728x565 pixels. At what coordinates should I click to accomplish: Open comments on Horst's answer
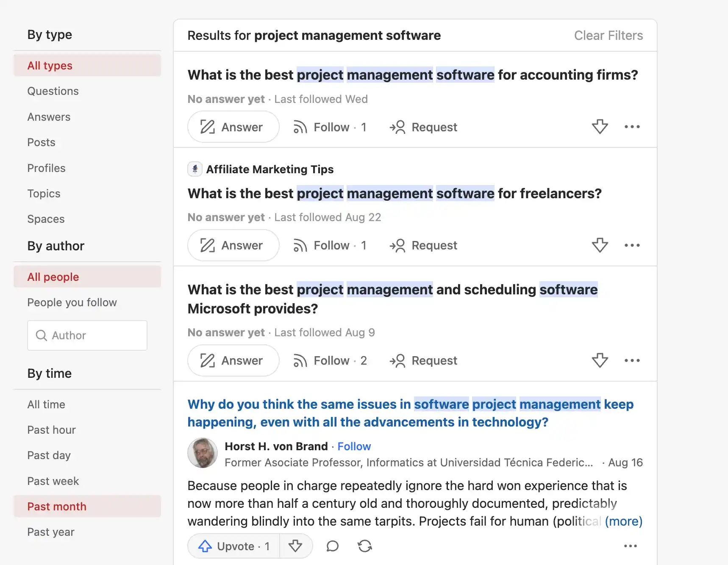(332, 546)
